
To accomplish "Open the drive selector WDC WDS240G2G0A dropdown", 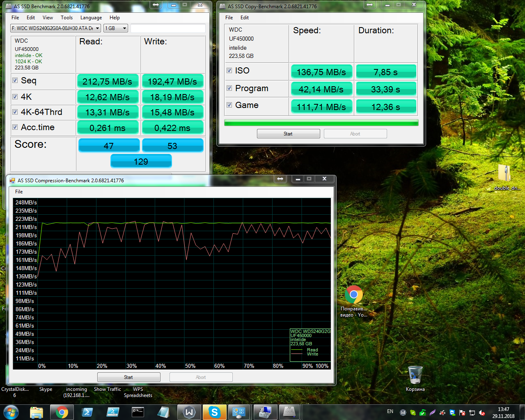I will pos(55,28).
